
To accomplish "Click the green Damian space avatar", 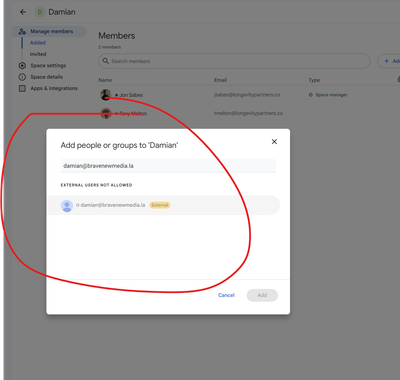I will click(40, 12).
